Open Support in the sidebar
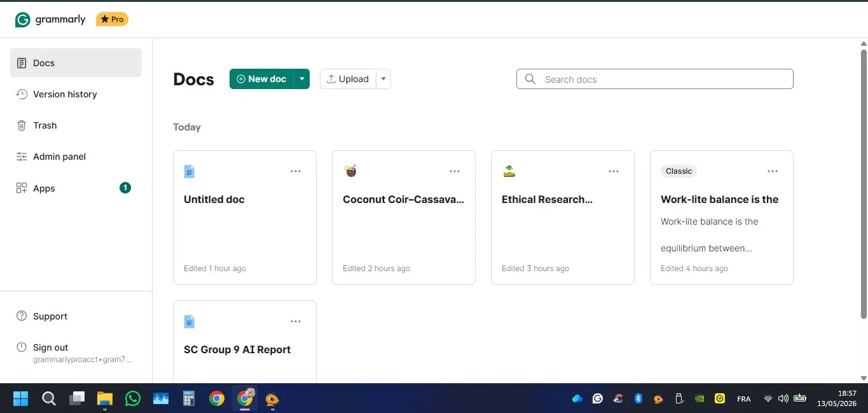 point(76,316)
